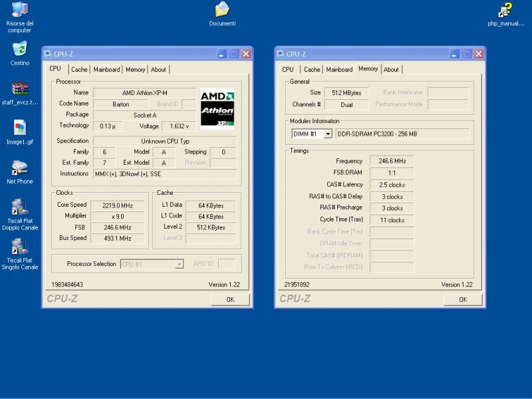Click module info DDR-SDRAM PC3200 - 256 MB
Image resolution: width=532 pixels, height=399 pixels.
(x=402, y=134)
